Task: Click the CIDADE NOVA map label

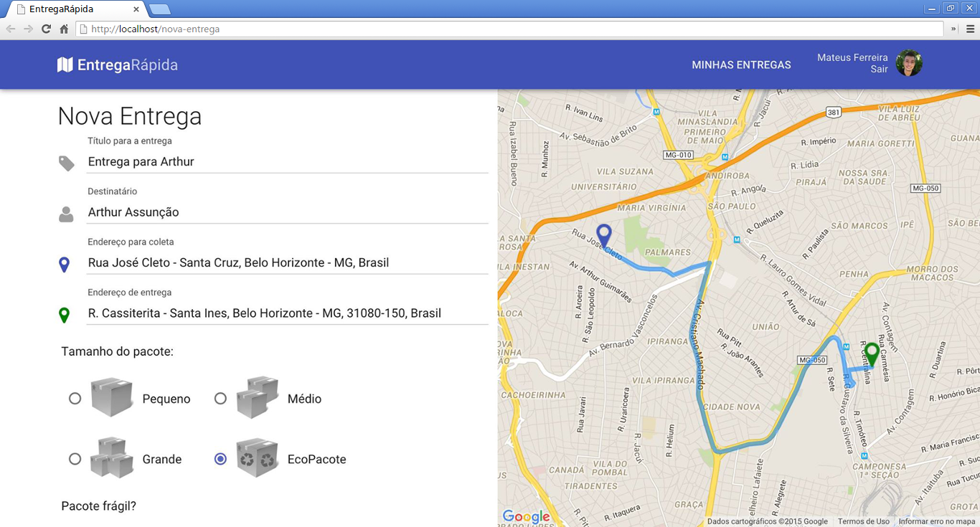Action: (731, 407)
